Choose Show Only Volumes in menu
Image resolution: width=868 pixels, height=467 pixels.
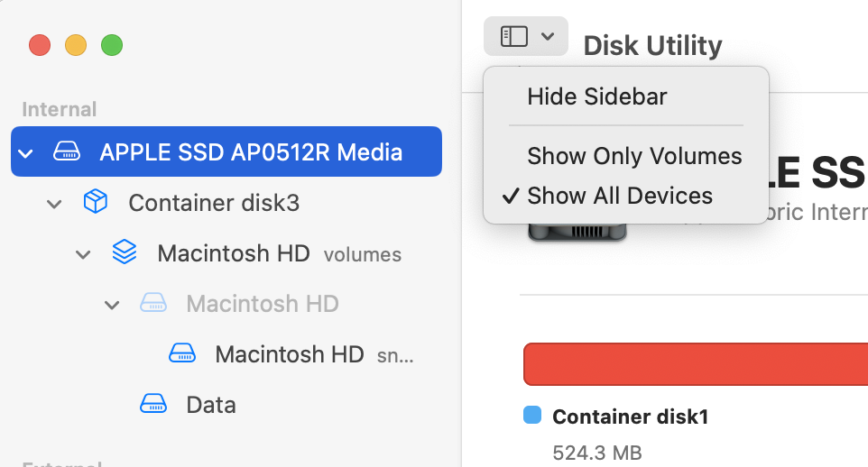click(x=634, y=156)
